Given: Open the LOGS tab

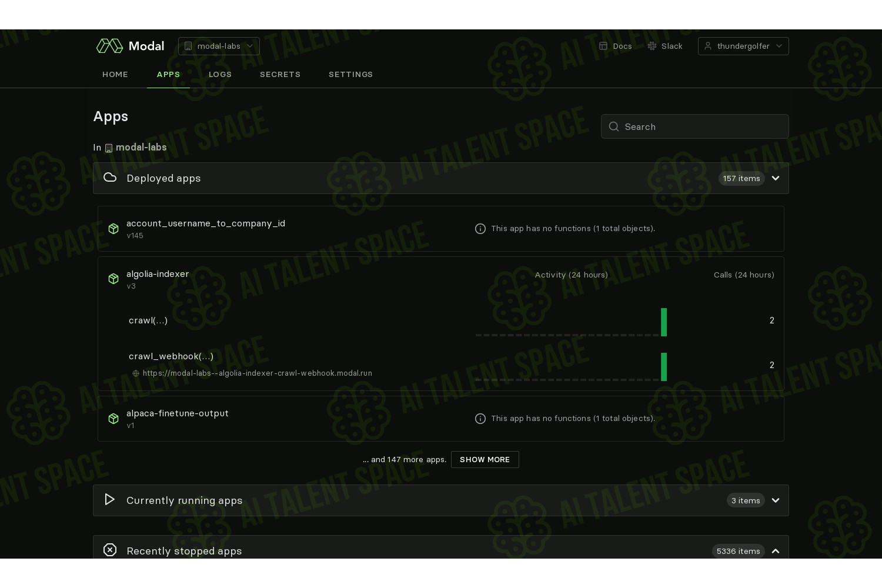Looking at the screenshot, I should click(x=220, y=74).
